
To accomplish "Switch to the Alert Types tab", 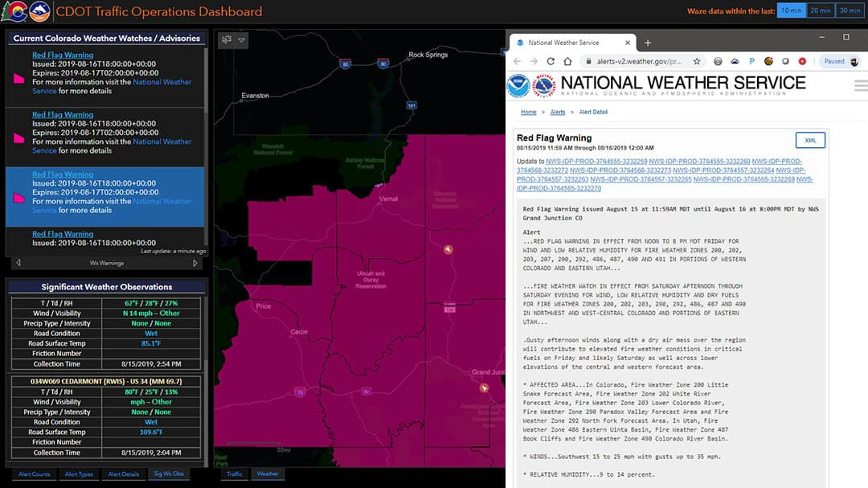I will tap(79, 474).
